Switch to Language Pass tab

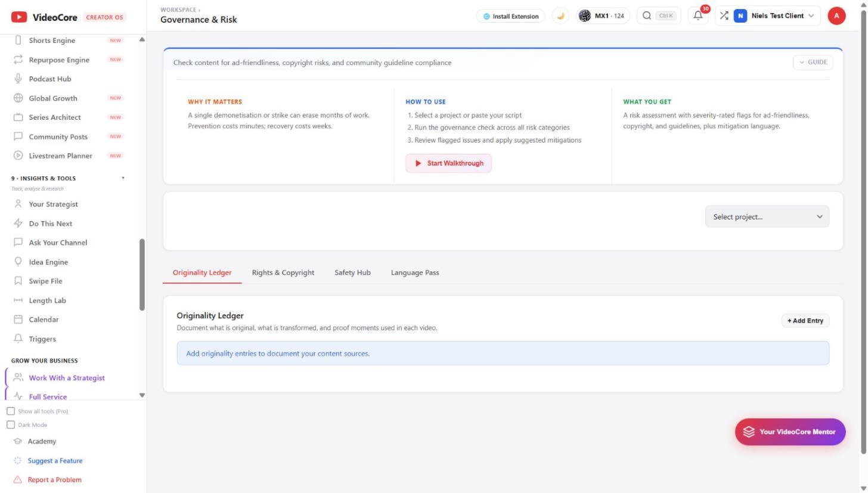coord(415,272)
